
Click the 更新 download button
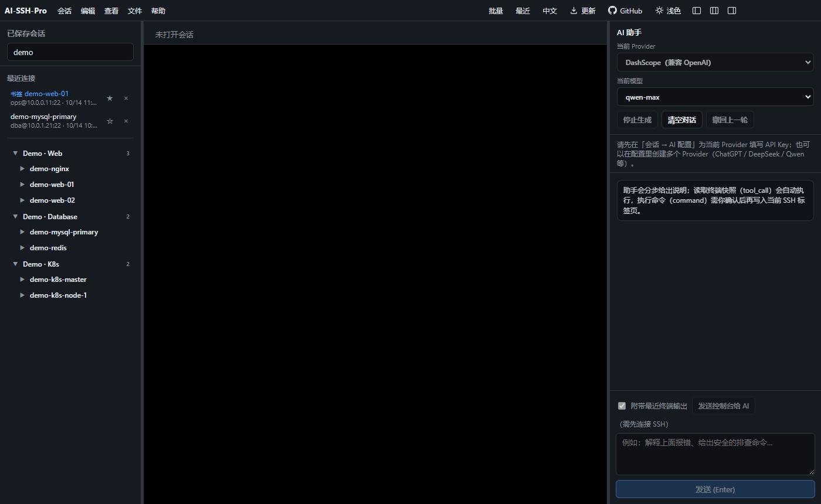[x=583, y=11]
